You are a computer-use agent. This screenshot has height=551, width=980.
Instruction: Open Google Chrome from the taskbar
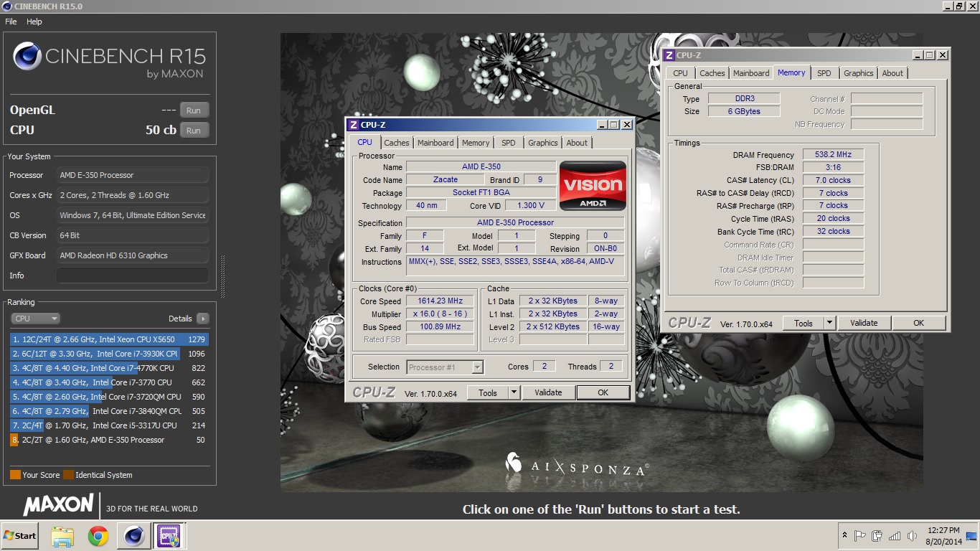(x=98, y=536)
